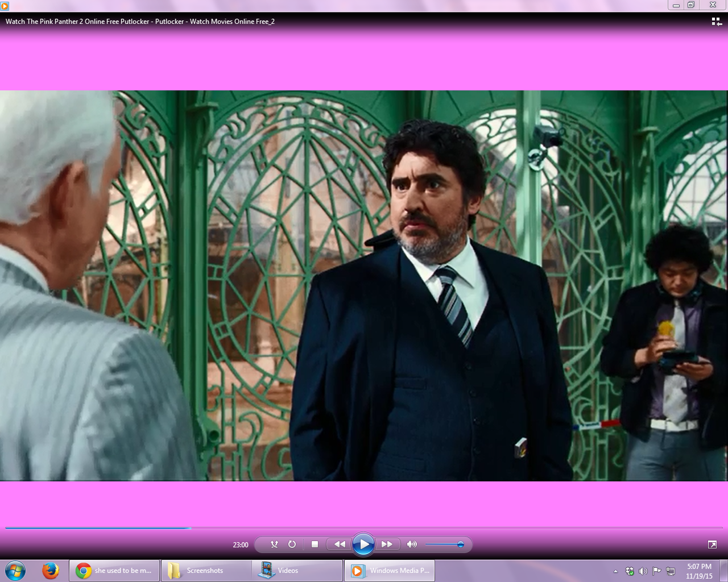Play the paused movie

pos(363,544)
